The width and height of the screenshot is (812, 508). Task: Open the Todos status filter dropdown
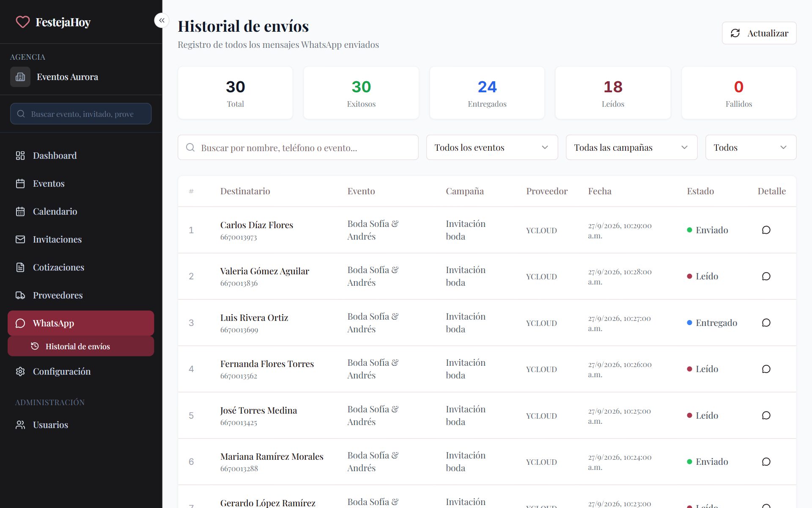pyautogui.click(x=751, y=147)
